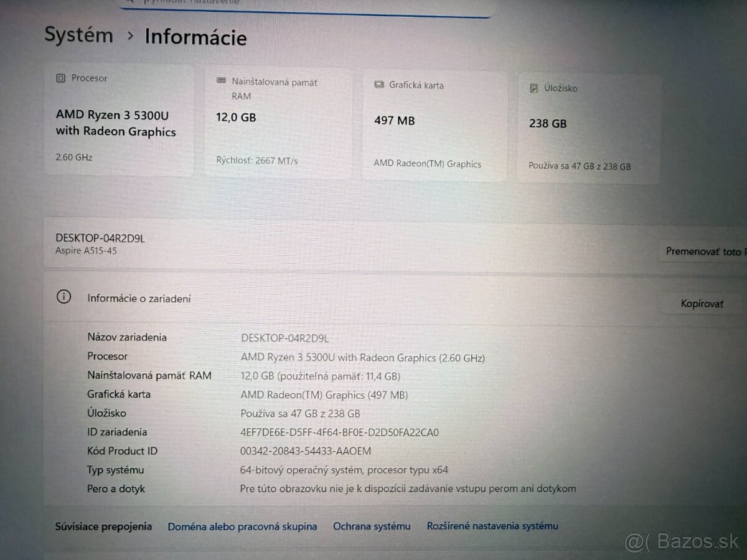Click the Systém breadcrumb link
747x560 pixels.
(78, 35)
